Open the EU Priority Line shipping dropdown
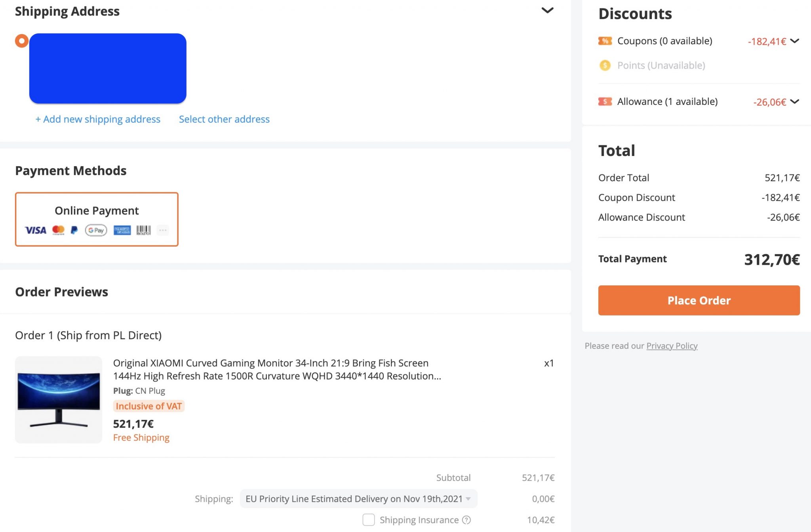Screen dimensions: 811x532 (358, 499)
